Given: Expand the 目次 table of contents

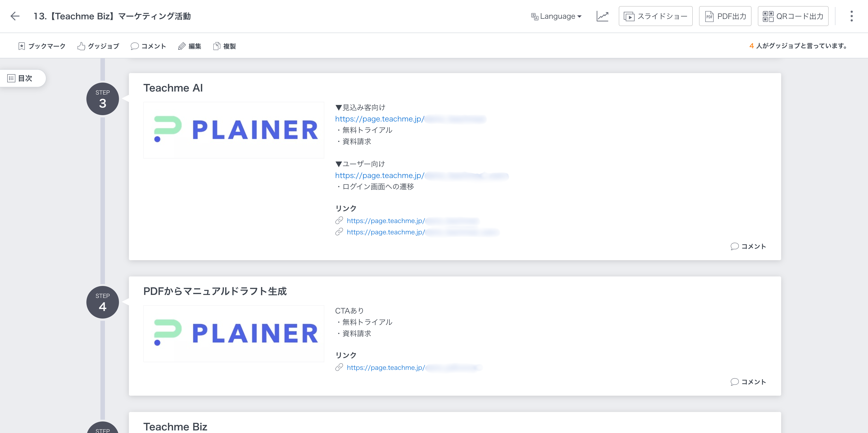Looking at the screenshot, I should click(x=21, y=78).
